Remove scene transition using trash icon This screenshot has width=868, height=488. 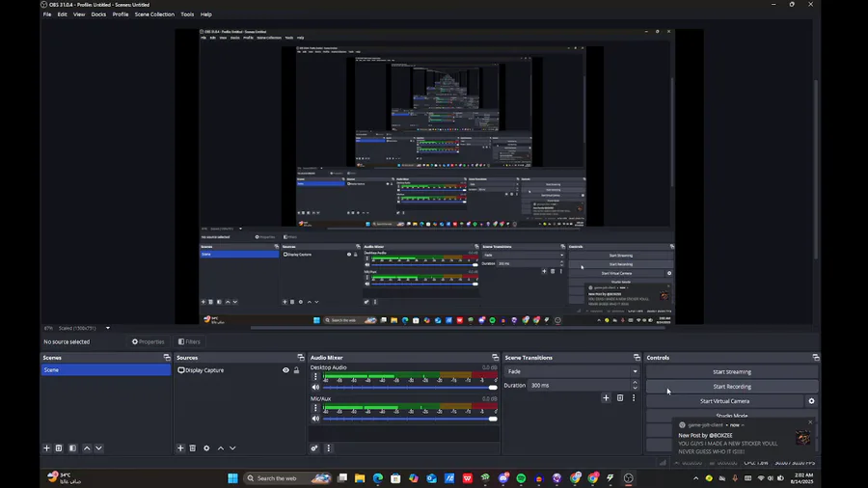[620, 397]
